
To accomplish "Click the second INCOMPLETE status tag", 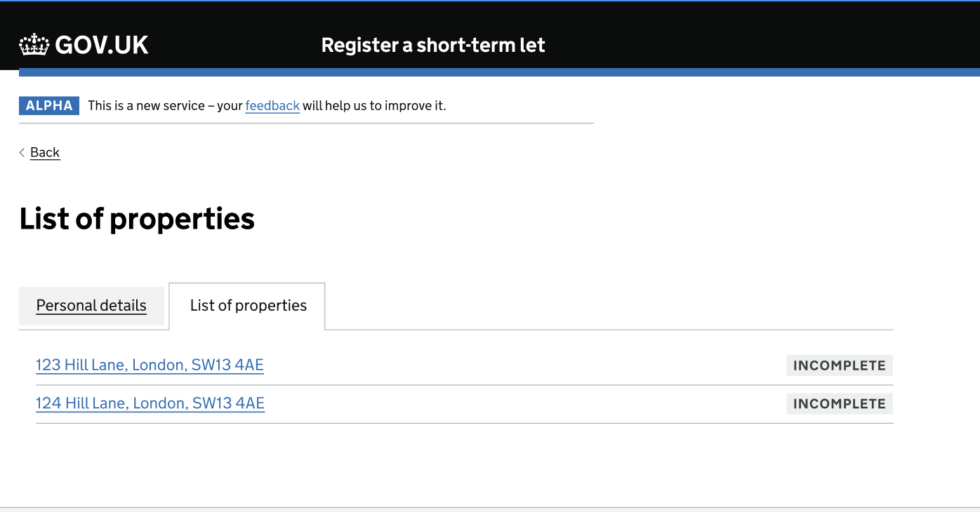I will tap(840, 403).
